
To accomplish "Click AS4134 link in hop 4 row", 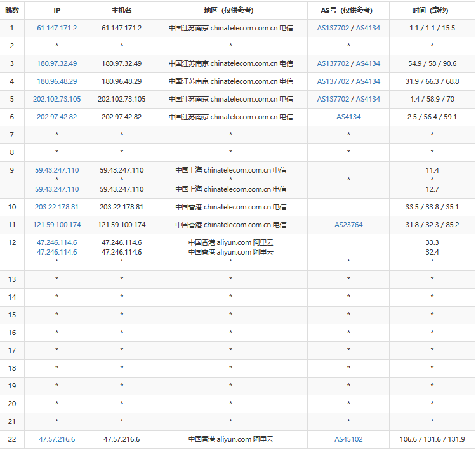I will pyautogui.click(x=368, y=81).
